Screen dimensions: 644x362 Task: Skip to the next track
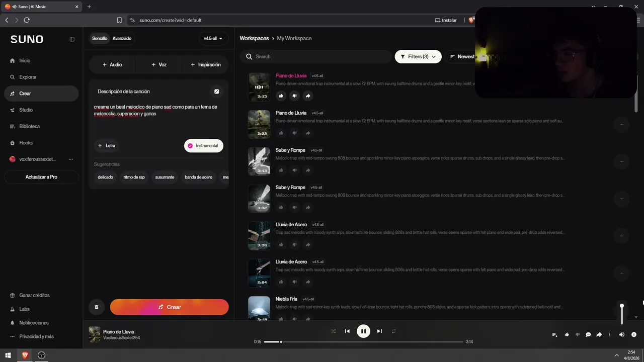click(x=379, y=331)
